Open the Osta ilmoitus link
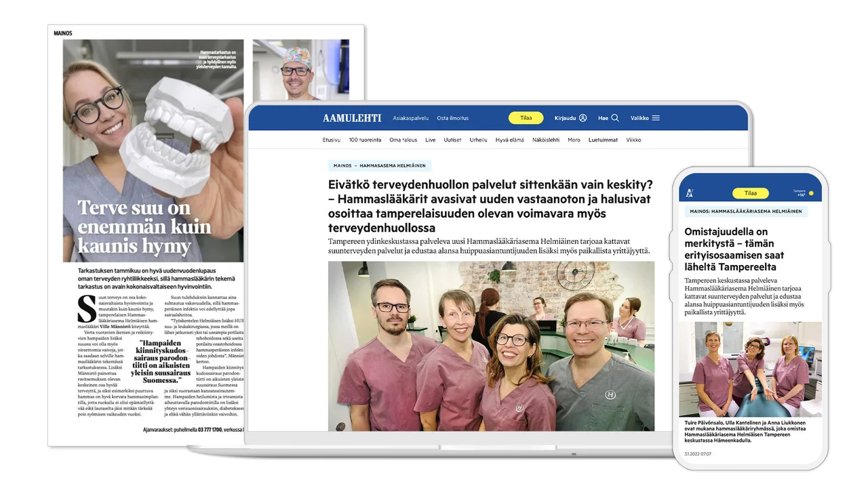The height and width of the screenshot is (488, 868). [452, 118]
